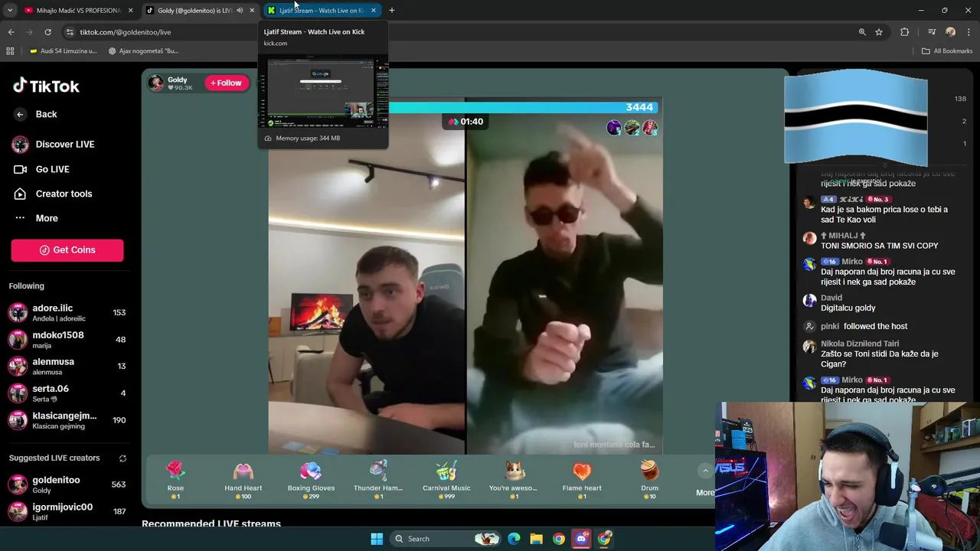Open Creator tools

tap(52, 194)
